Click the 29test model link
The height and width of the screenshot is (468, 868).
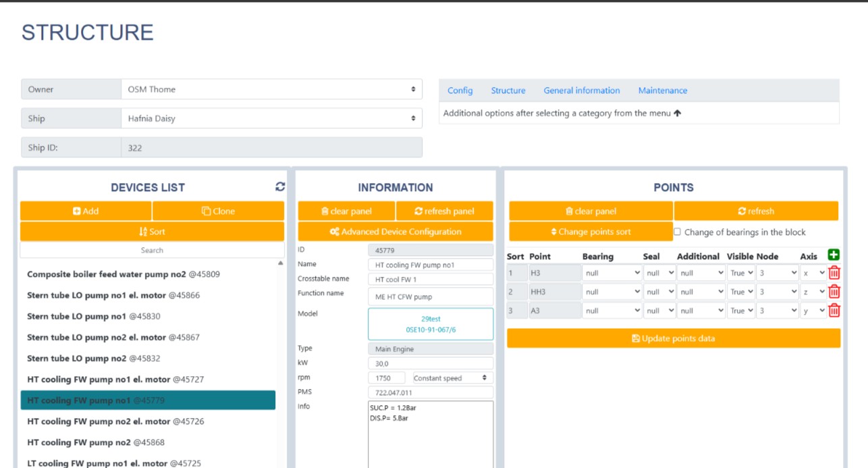click(x=431, y=318)
